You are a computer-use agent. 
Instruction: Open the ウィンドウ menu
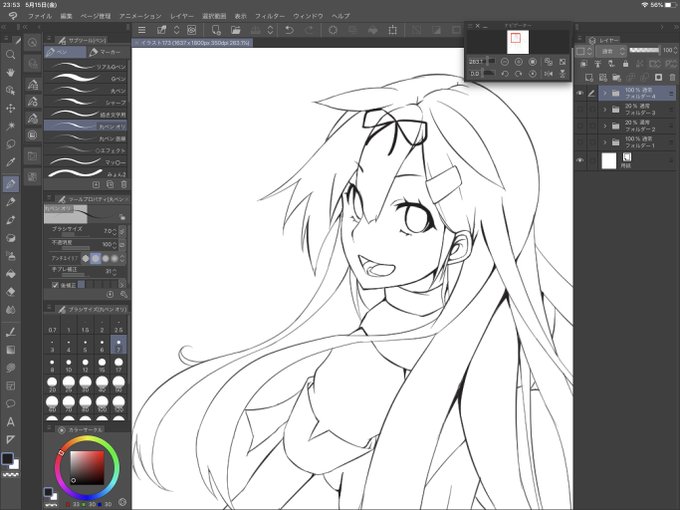pos(308,16)
